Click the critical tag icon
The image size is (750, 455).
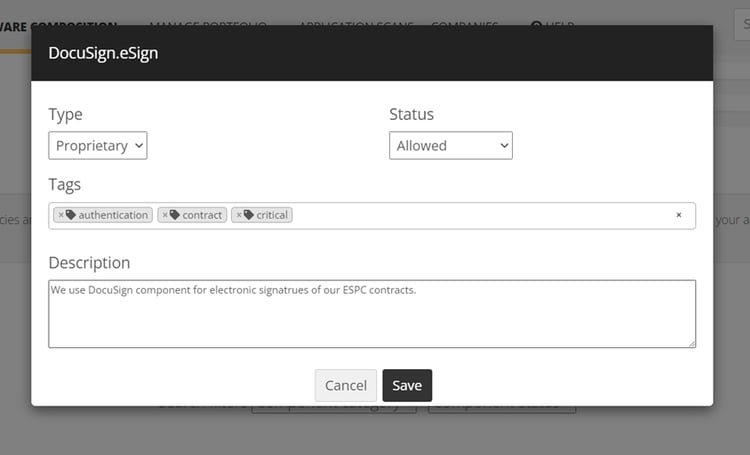coord(249,215)
